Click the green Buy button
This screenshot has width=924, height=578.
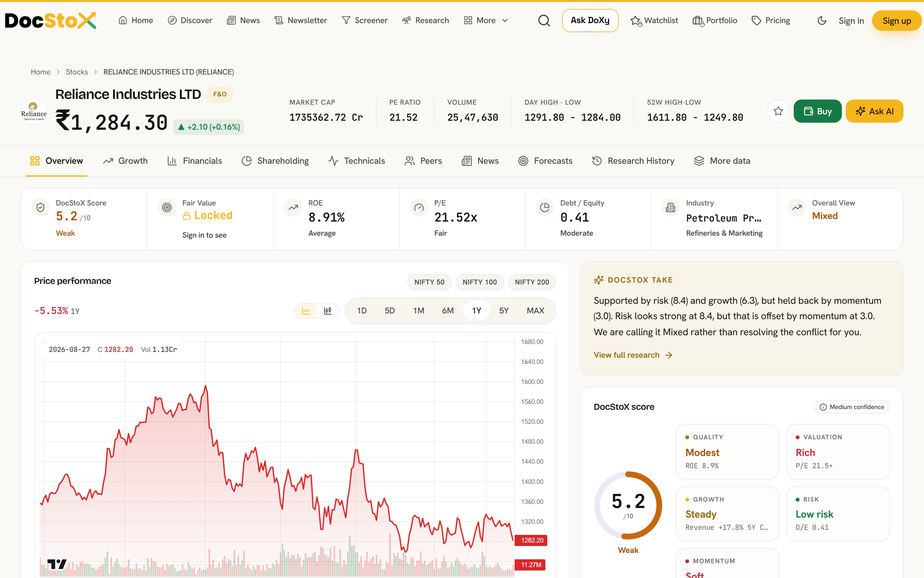pos(817,111)
